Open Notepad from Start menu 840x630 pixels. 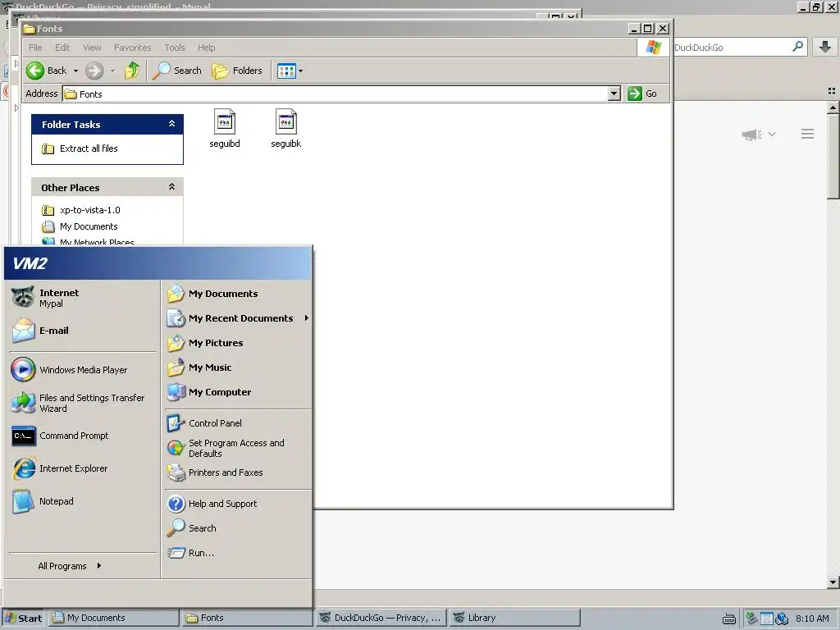point(83,501)
